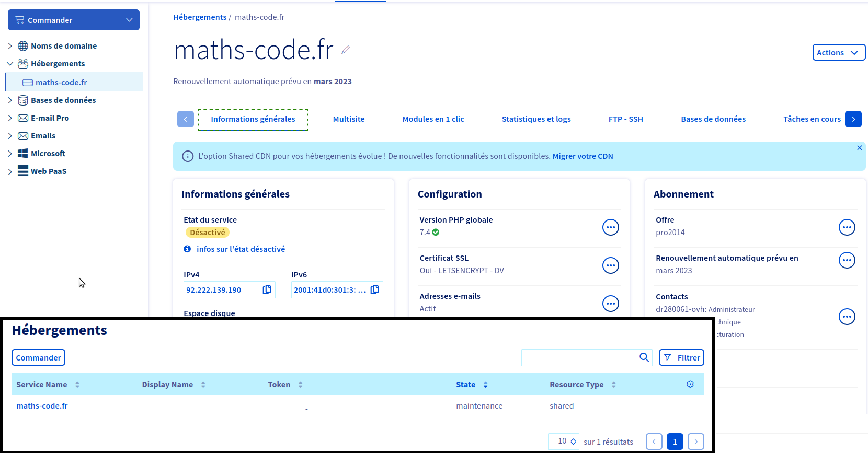Open the Offre subscription options menu
This screenshot has height=453, width=868.
pos(847,227)
